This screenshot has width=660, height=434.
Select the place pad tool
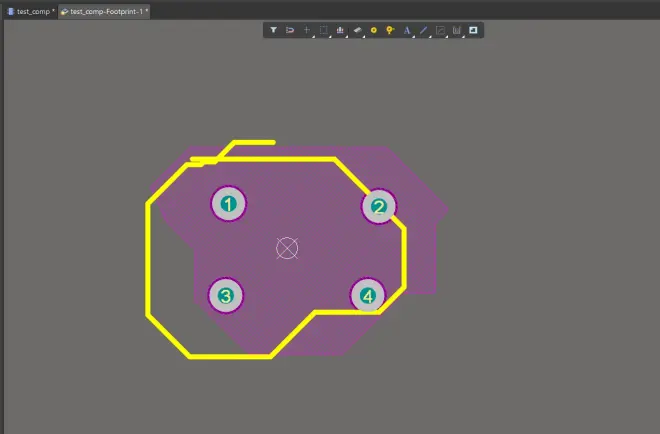[x=373, y=30]
